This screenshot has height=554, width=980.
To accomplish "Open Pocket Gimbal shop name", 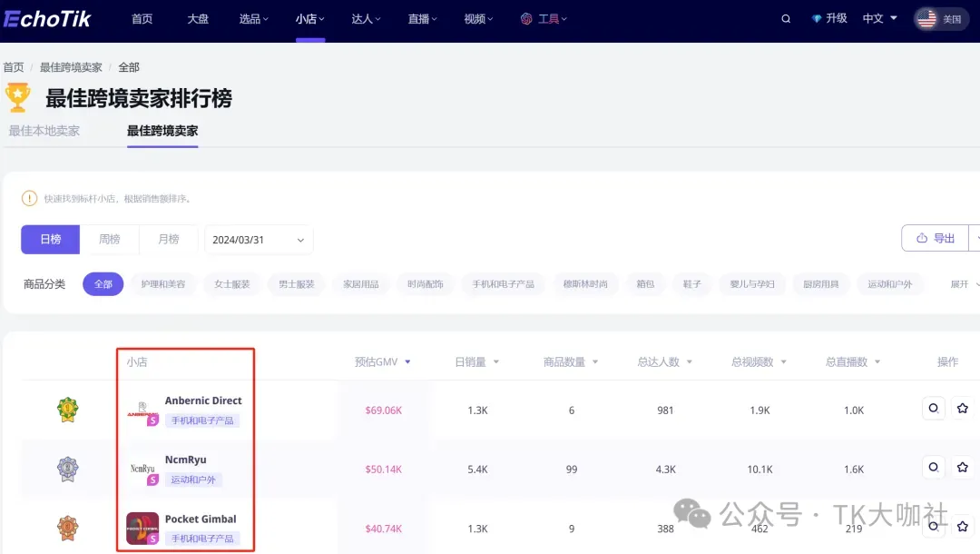I will 201,519.
